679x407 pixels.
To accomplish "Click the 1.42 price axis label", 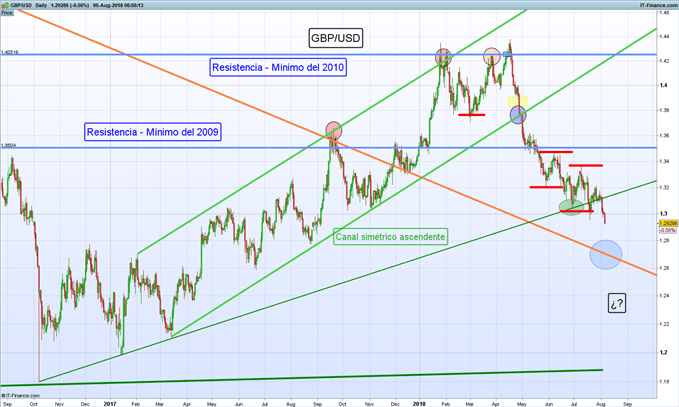I will point(665,61).
